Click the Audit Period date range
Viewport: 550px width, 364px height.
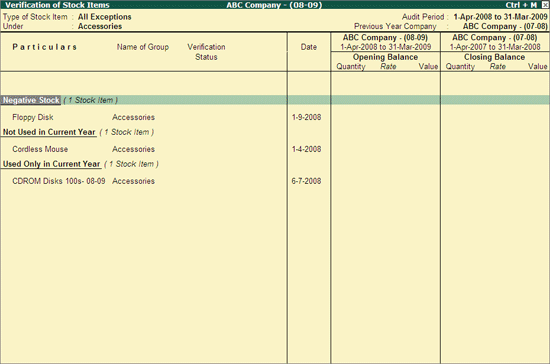(500, 17)
